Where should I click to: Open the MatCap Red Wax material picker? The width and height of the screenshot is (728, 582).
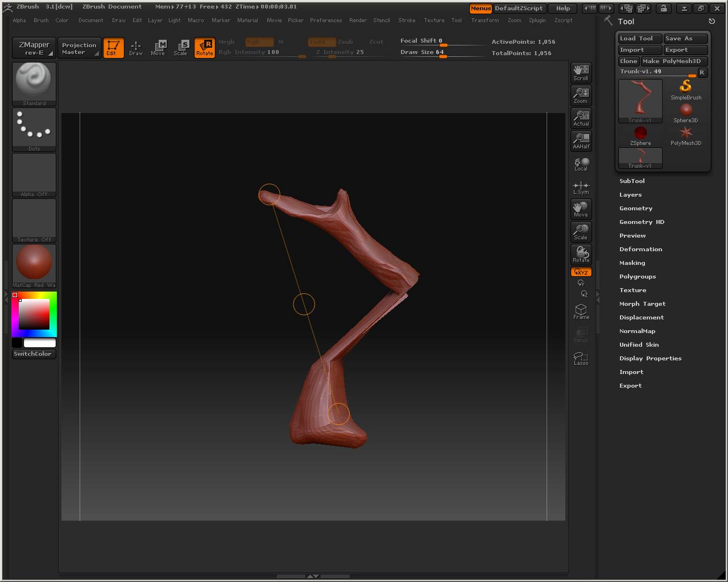(34, 266)
